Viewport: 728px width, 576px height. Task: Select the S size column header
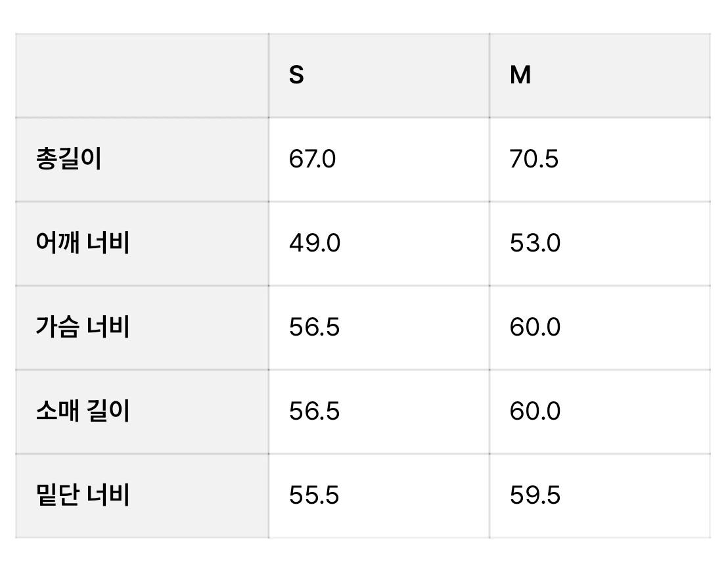(296, 75)
